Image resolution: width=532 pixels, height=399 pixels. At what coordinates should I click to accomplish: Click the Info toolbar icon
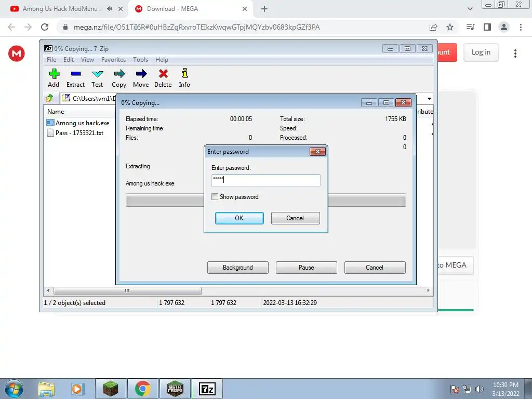pyautogui.click(x=184, y=78)
